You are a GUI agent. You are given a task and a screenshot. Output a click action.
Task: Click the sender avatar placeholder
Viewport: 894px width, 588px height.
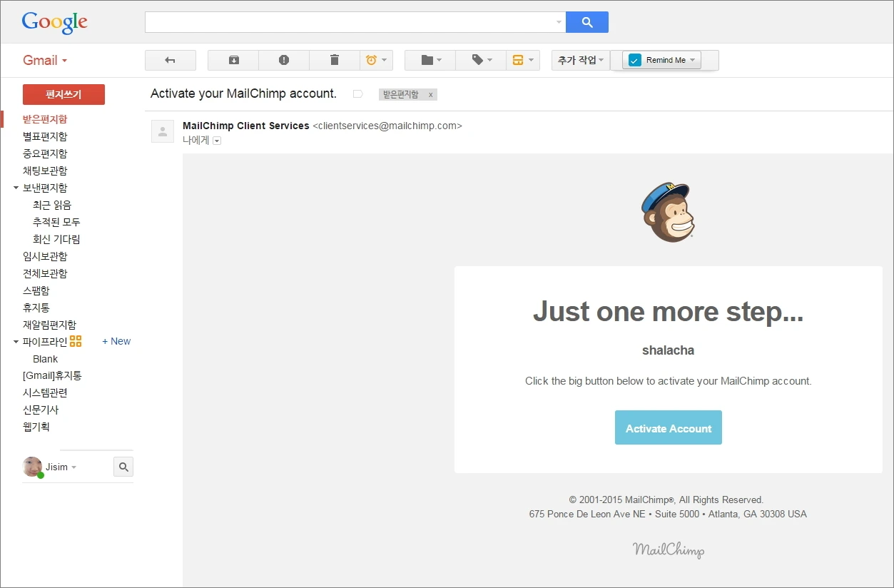[163, 131]
